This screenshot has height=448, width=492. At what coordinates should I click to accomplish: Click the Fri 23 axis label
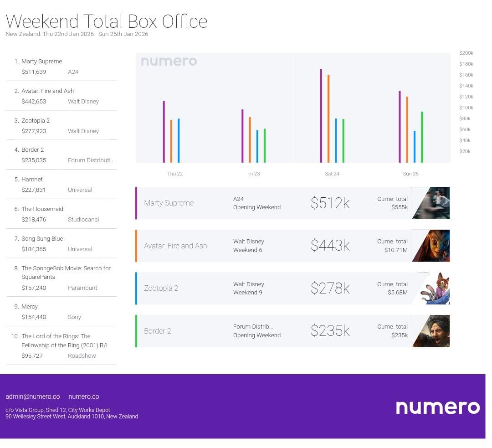253,174
